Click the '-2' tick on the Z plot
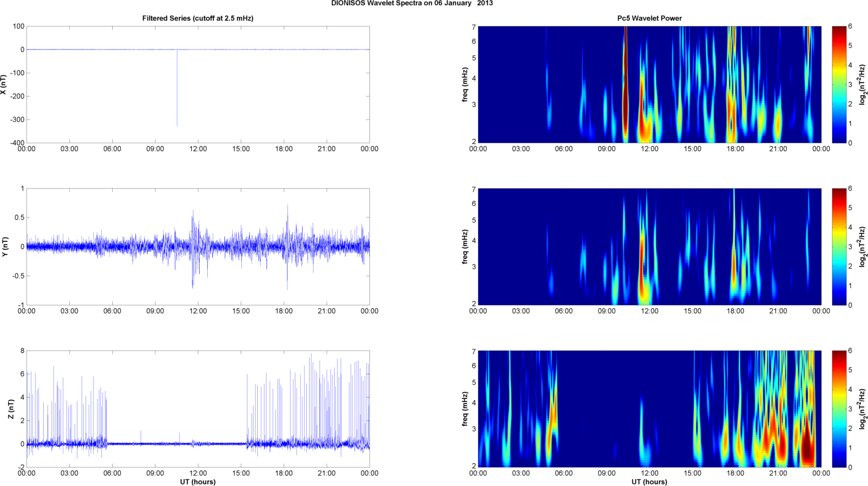Screen dimensions: 868x486 (x=21, y=467)
